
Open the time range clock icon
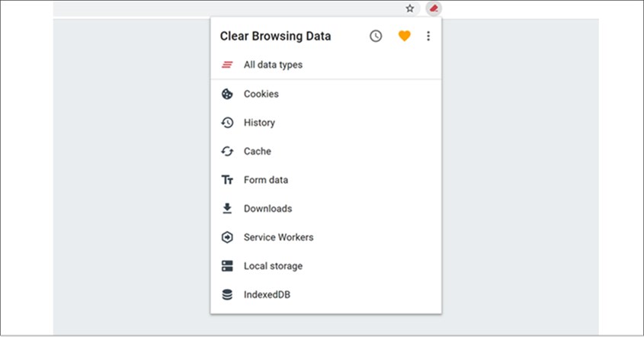376,36
